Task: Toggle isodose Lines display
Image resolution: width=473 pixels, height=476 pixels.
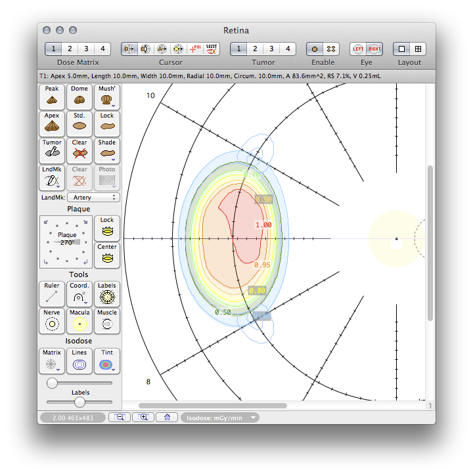Action: click(79, 361)
